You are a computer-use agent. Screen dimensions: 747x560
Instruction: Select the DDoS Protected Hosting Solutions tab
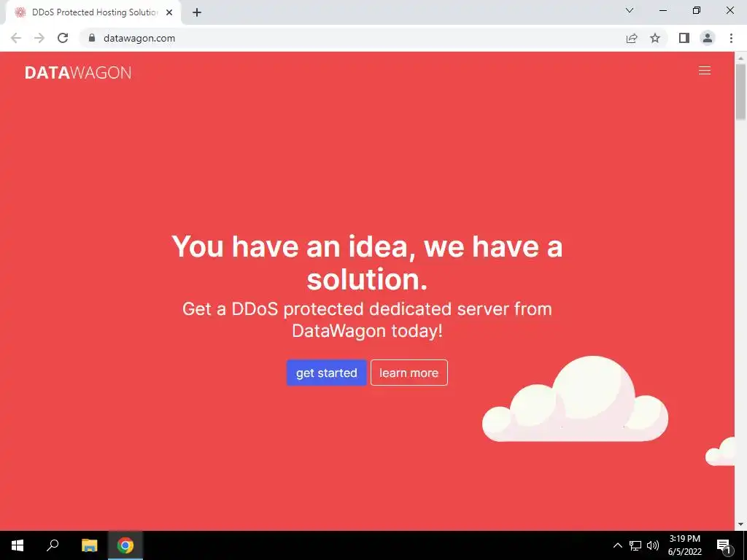[x=93, y=12]
